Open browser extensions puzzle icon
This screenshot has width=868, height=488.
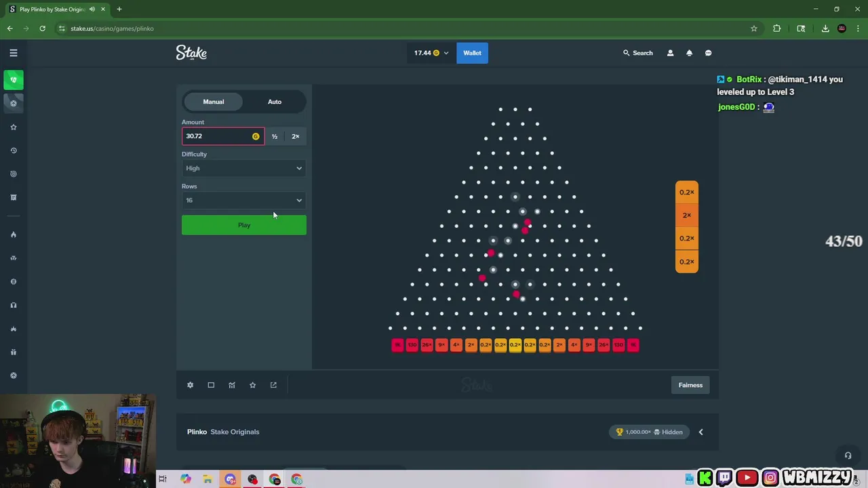click(777, 28)
